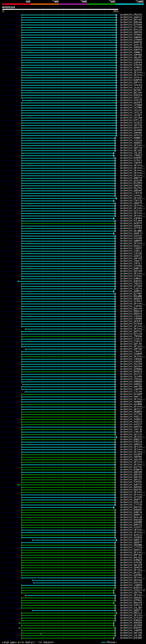Click the red ~20% identity legend segment

(x=16, y=4)
